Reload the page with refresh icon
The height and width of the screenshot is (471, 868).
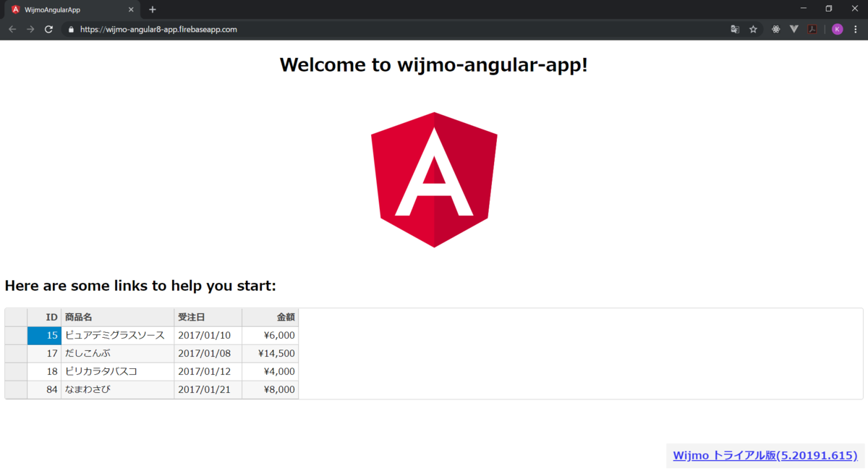[x=48, y=30]
